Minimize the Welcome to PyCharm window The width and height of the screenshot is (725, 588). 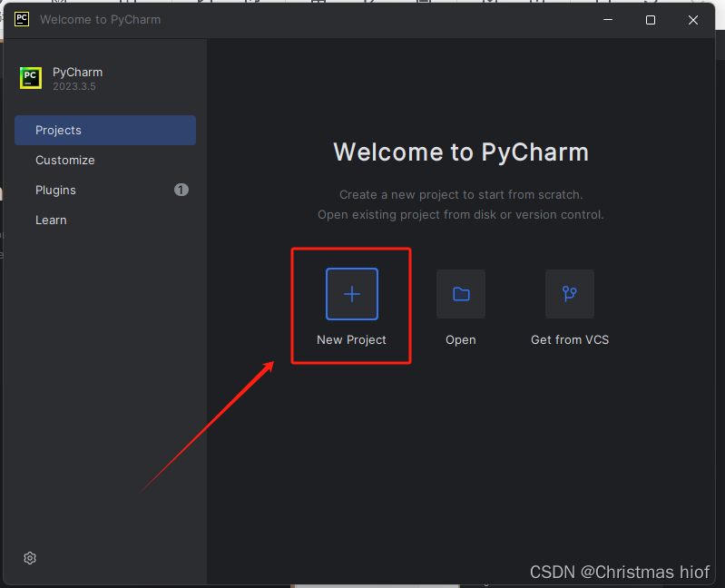click(608, 20)
